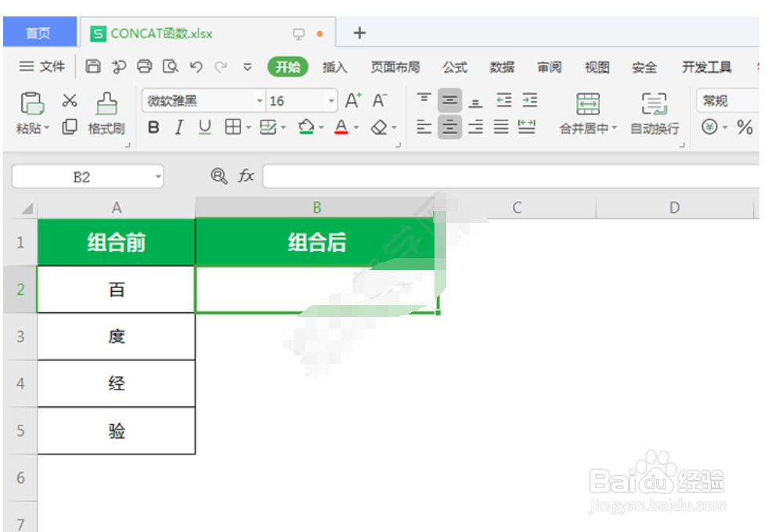Toggle bold formatting
768x532 pixels.
coord(153,127)
